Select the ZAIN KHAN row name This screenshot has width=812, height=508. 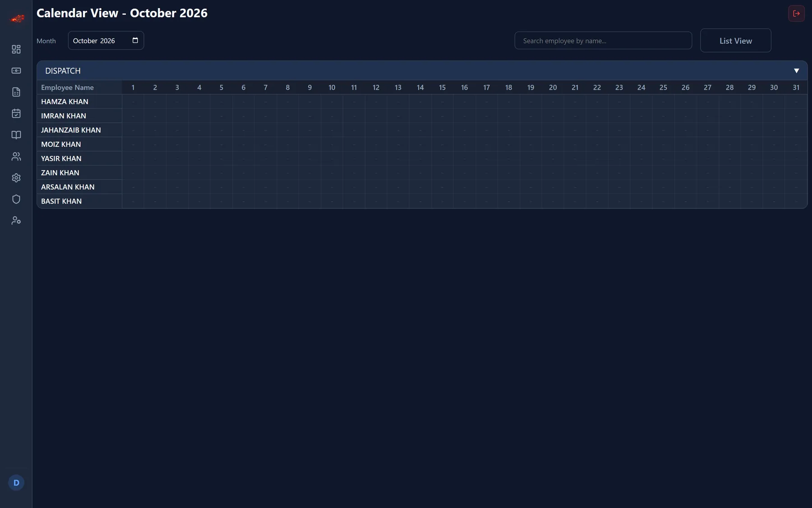coord(60,173)
